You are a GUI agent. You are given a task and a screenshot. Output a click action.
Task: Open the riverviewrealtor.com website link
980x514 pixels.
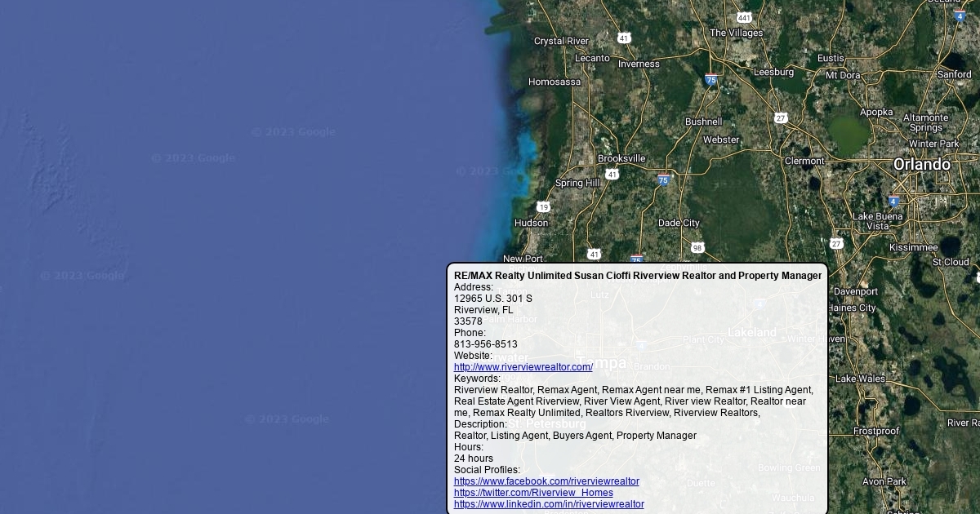[523, 367]
